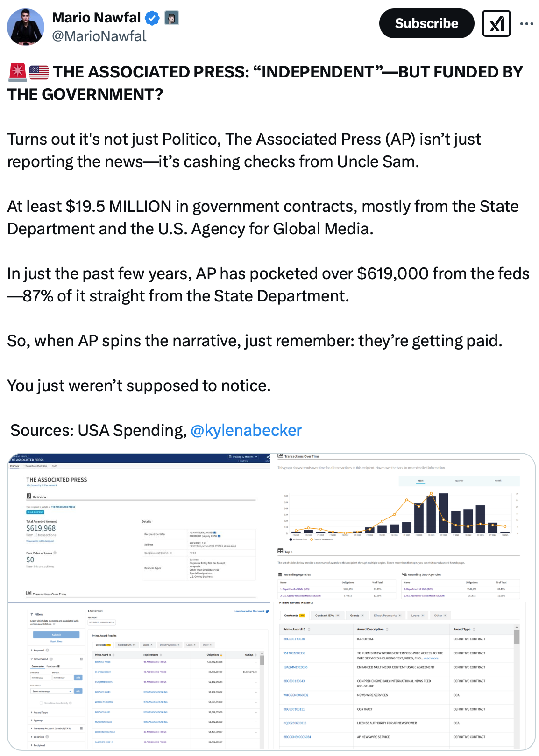Screen dimensions: 539x756
Task: Open Mario Nawfal's profile avatar
Action: click(x=26, y=27)
